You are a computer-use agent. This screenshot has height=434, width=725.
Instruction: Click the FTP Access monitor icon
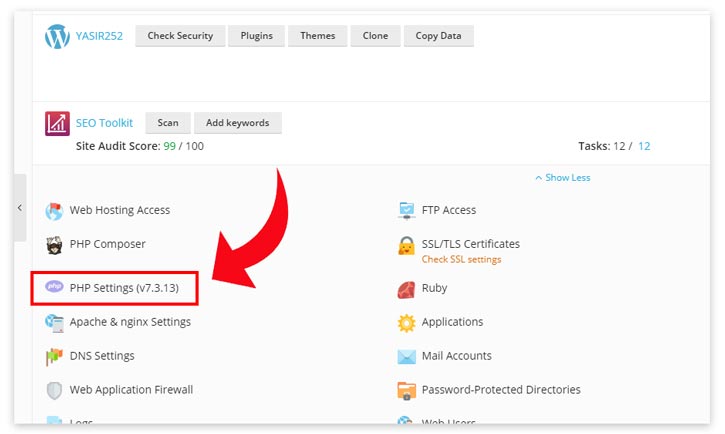[406, 211]
